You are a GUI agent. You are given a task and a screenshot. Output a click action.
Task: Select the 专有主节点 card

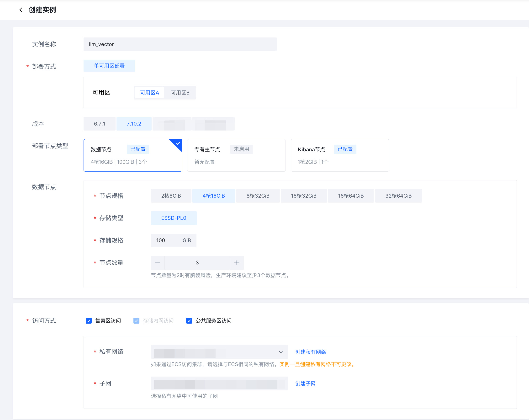click(x=236, y=155)
